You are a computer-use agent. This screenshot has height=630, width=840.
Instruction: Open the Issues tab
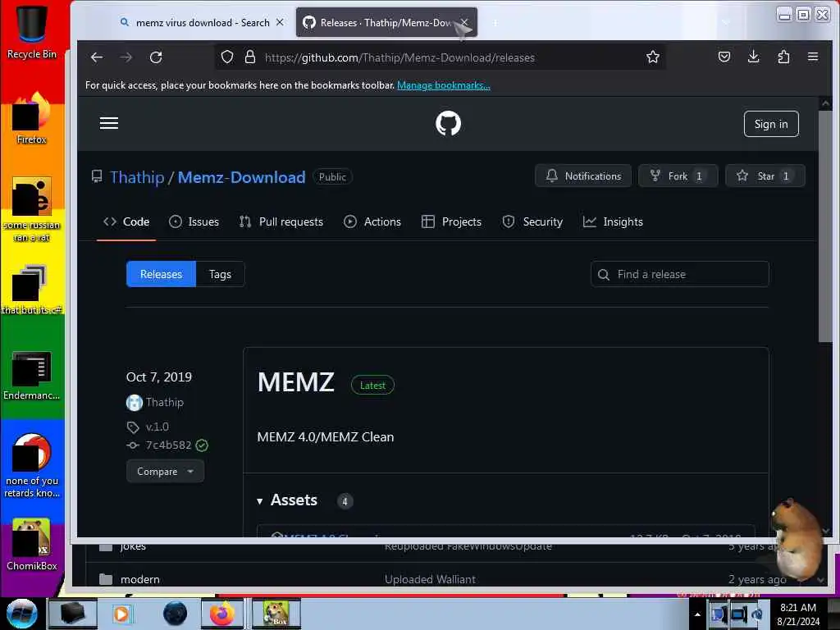point(194,221)
